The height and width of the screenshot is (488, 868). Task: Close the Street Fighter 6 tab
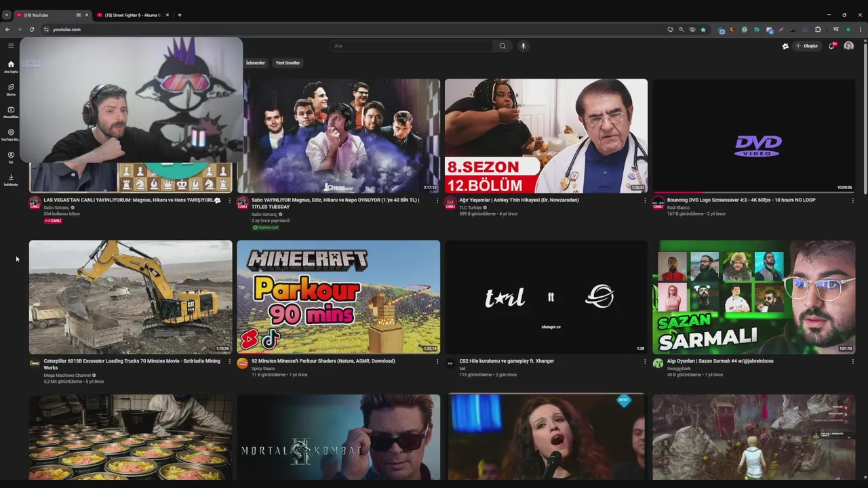tap(167, 15)
